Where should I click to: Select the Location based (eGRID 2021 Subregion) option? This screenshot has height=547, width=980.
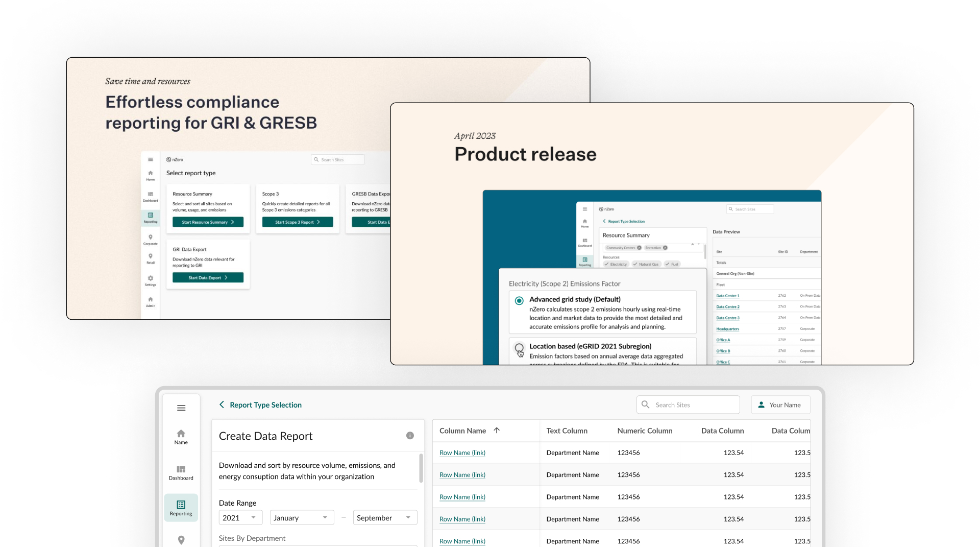519,346
